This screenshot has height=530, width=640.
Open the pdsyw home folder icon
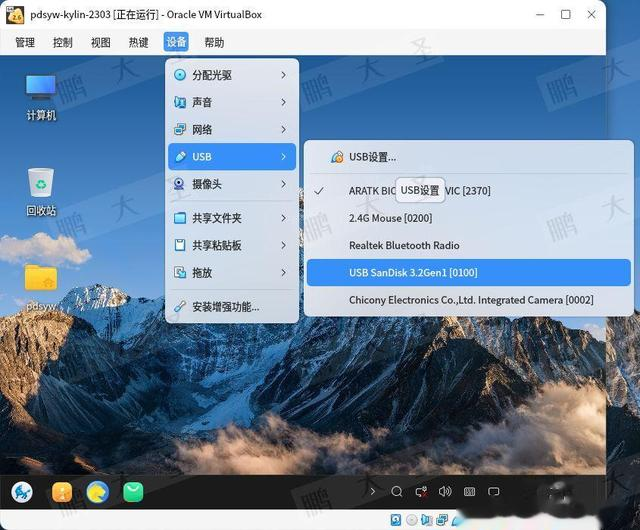pos(41,287)
